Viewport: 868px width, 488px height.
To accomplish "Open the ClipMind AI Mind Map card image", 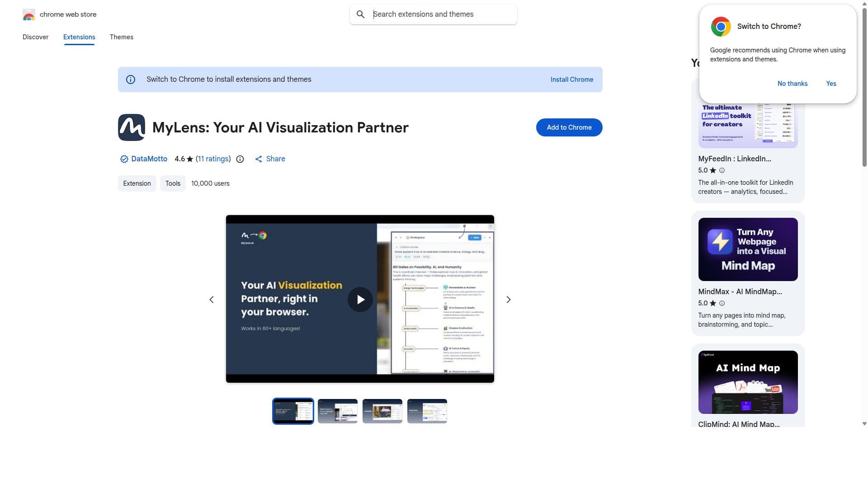I will point(748,382).
